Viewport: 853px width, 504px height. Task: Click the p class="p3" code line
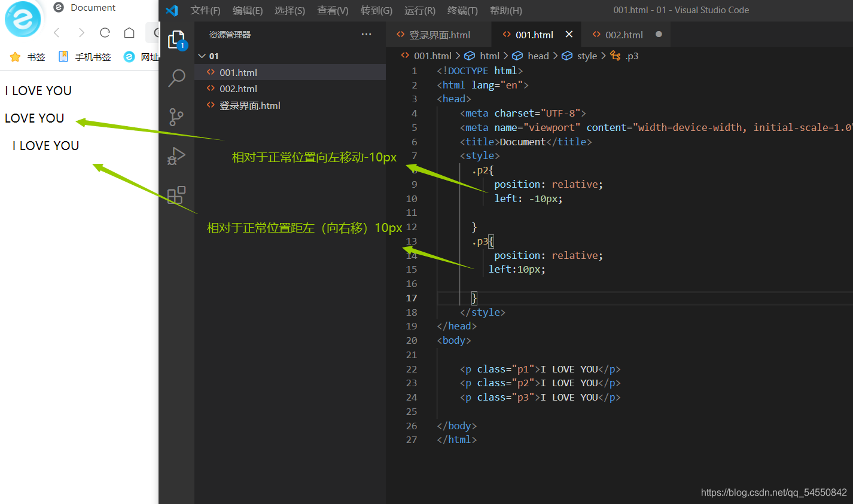point(540,397)
